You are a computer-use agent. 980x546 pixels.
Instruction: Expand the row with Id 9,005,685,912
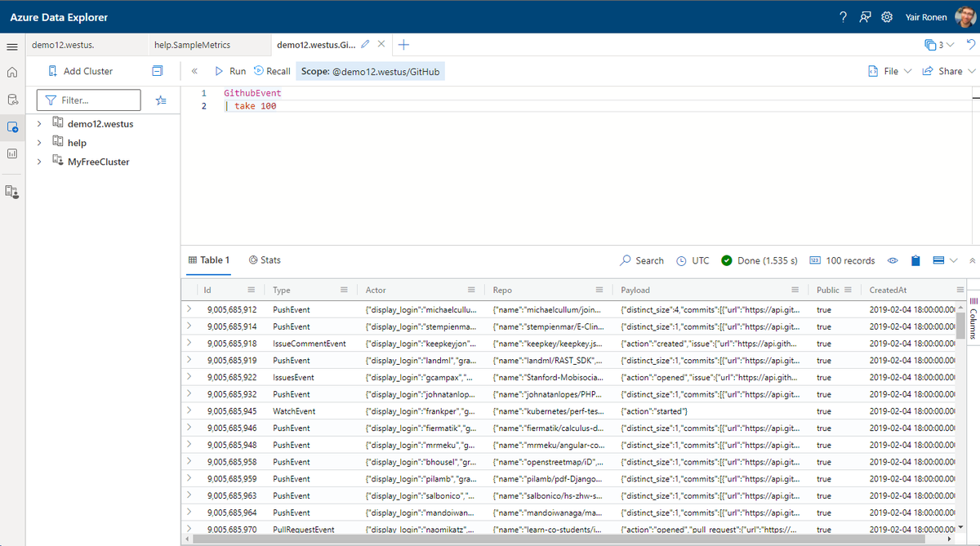pyautogui.click(x=189, y=309)
